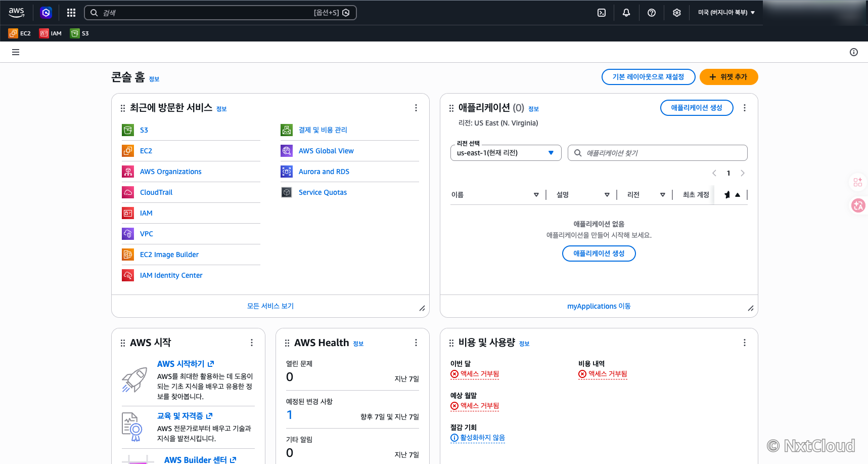Image resolution: width=868 pixels, height=464 pixels.
Task: Go to previous page of applications
Action: [714, 173]
